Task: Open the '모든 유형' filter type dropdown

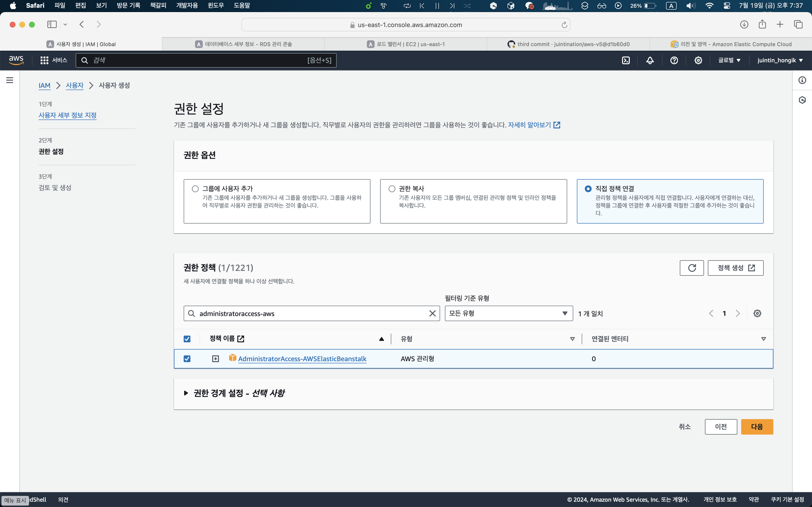Action: pos(508,314)
